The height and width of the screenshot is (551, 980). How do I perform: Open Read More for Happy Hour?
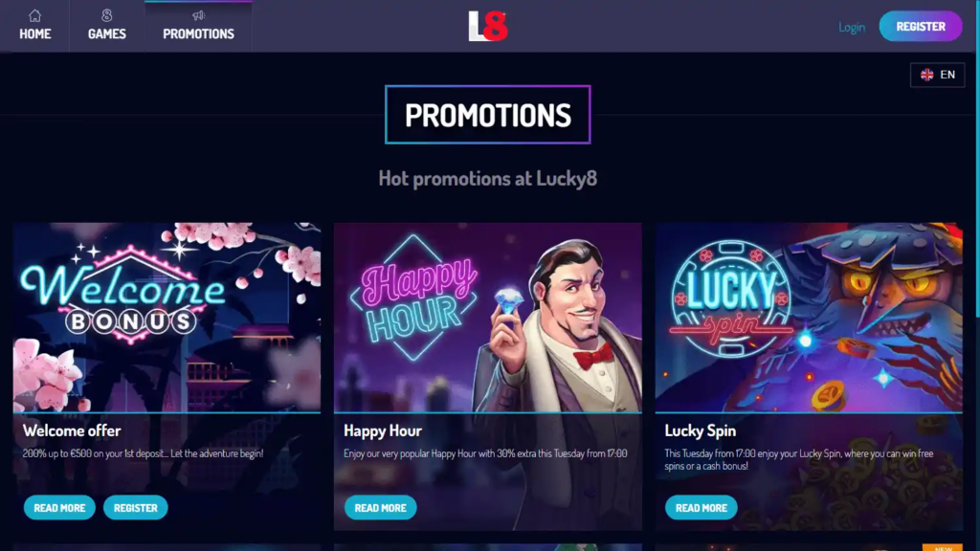pos(381,507)
